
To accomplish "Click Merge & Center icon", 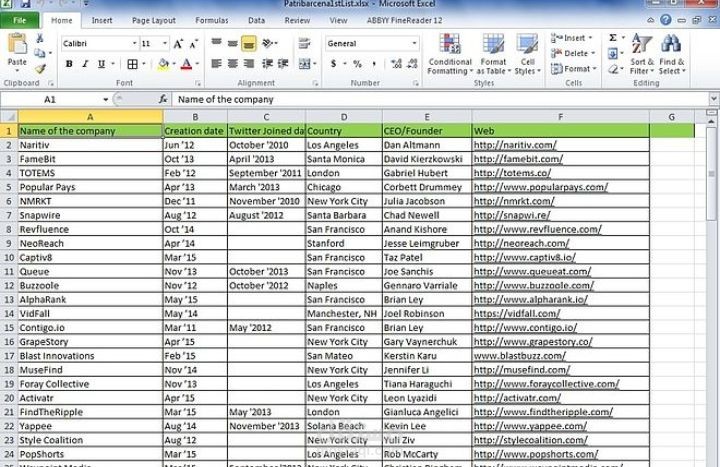I will [304, 64].
